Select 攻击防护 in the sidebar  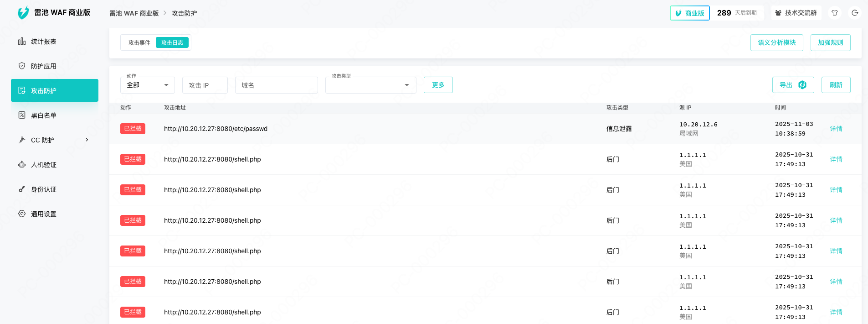(55, 90)
